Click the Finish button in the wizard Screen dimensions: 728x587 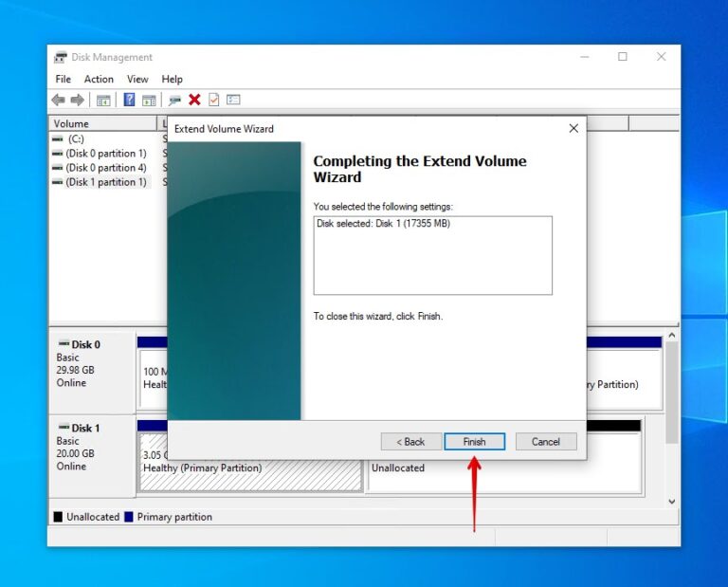(x=474, y=442)
